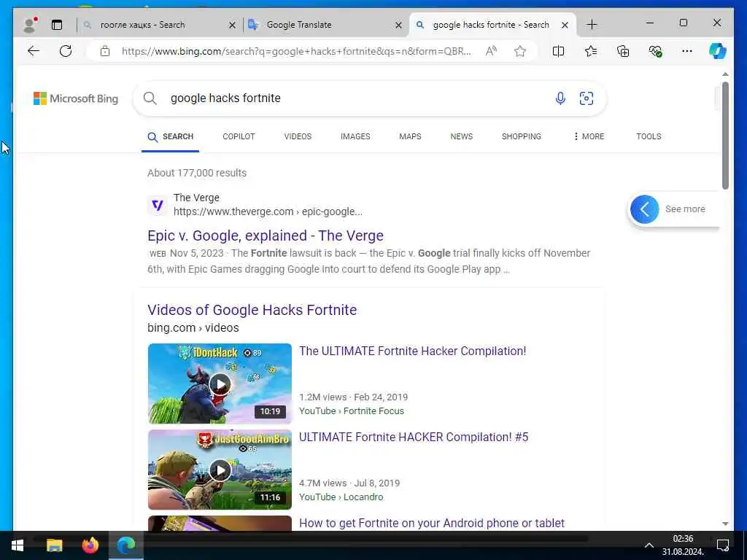
Task: Open 'Videos of Google Hacks Fortnite' link
Action: tap(252, 310)
